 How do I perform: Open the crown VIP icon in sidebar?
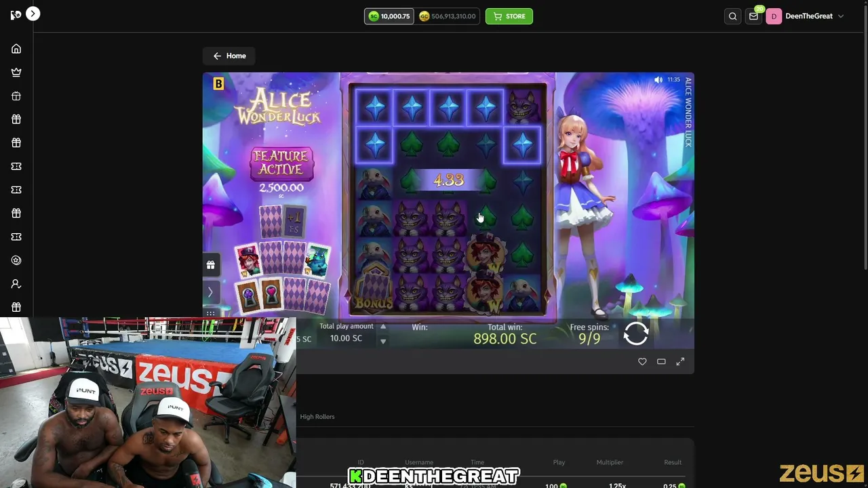point(16,73)
